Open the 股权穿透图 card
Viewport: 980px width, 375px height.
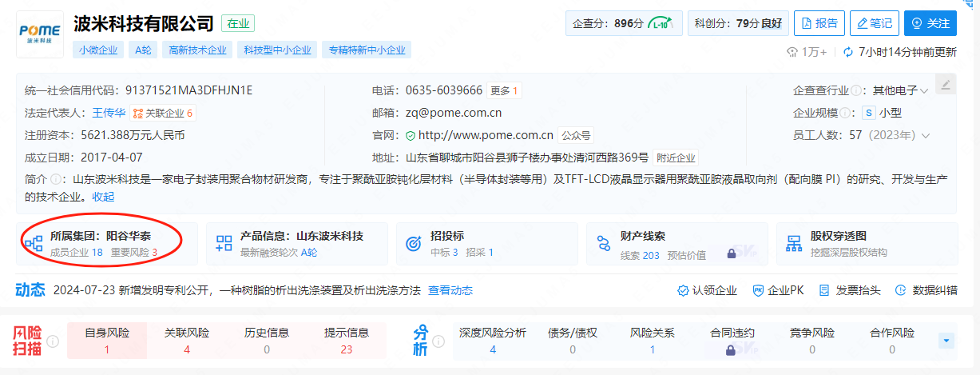click(867, 244)
